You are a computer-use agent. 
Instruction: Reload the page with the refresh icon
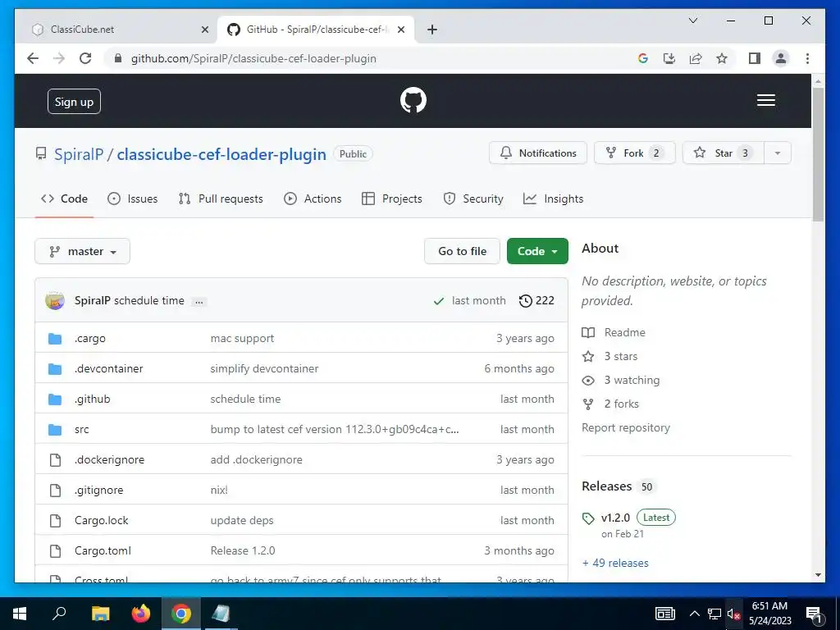tap(85, 58)
